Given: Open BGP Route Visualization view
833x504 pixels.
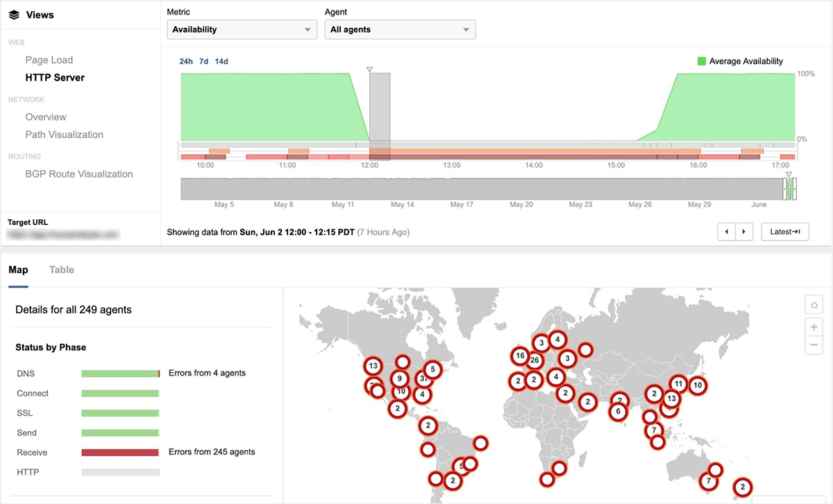Looking at the screenshot, I should 79,174.
